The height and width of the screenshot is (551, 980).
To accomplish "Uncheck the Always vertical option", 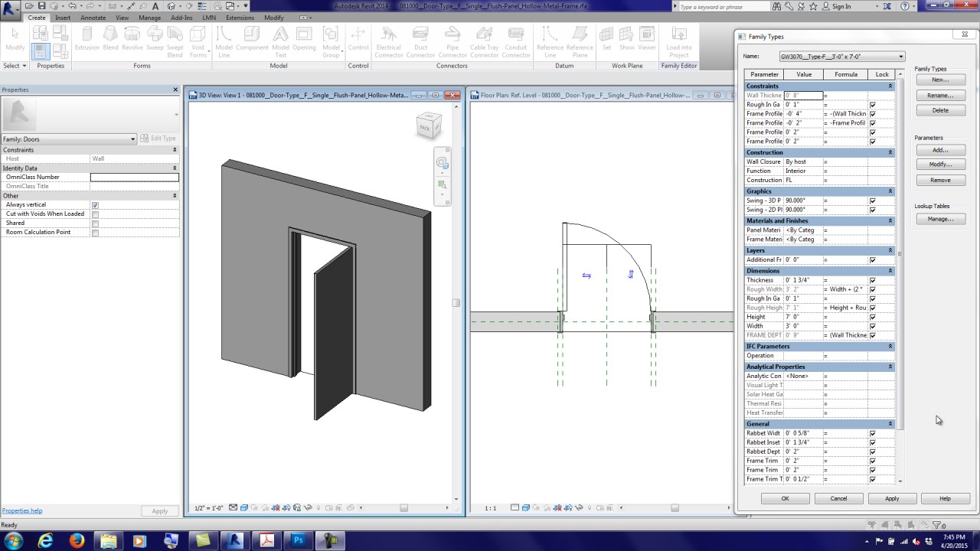I will [95, 204].
